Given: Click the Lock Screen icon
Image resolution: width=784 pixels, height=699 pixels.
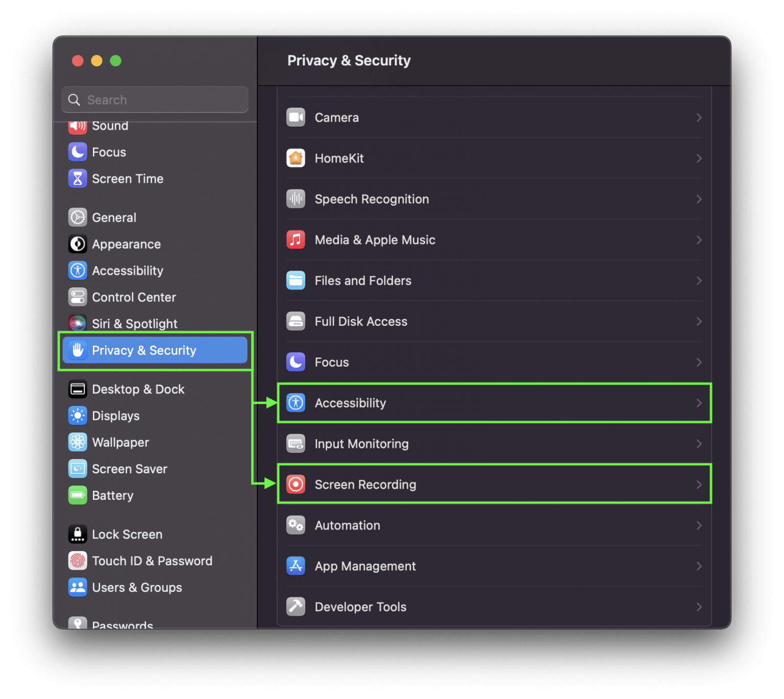Looking at the screenshot, I should click(78, 534).
